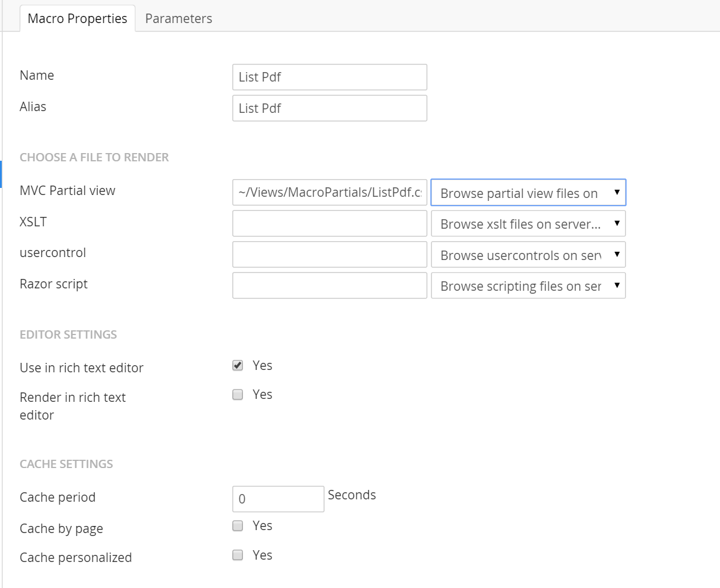
Task: Enable Render in rich text editor
Action: [238, 395]
